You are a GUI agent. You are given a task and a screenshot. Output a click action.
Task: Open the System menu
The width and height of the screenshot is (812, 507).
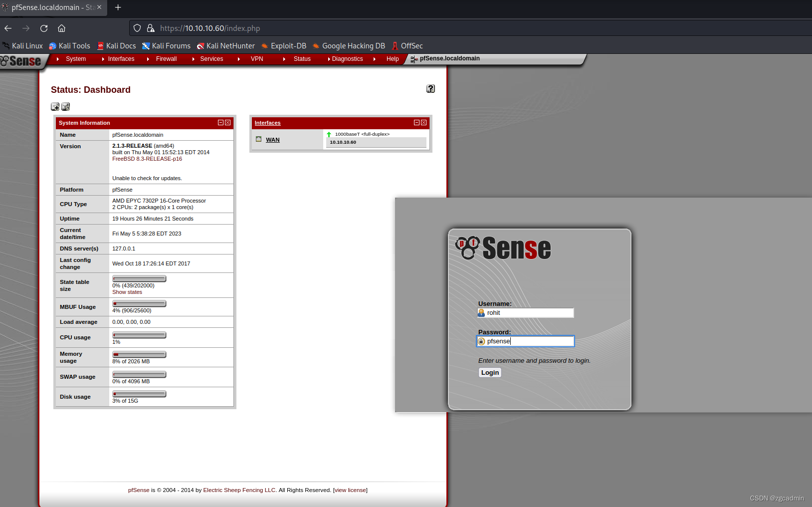(x=76, y=59)
